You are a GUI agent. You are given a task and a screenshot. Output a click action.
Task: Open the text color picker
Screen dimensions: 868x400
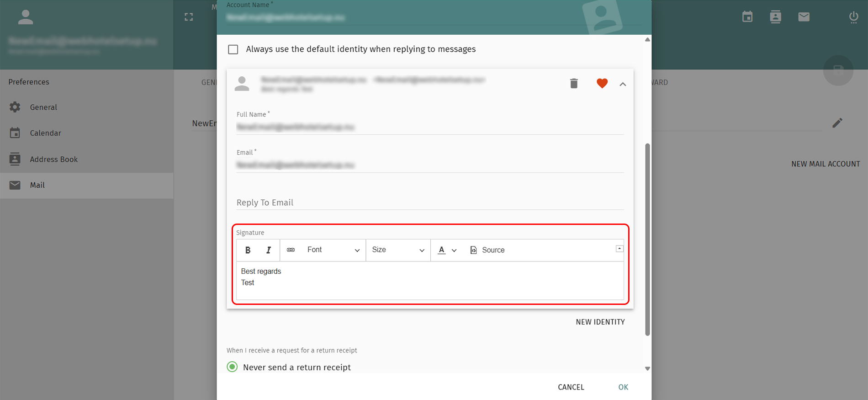point(447,250)
